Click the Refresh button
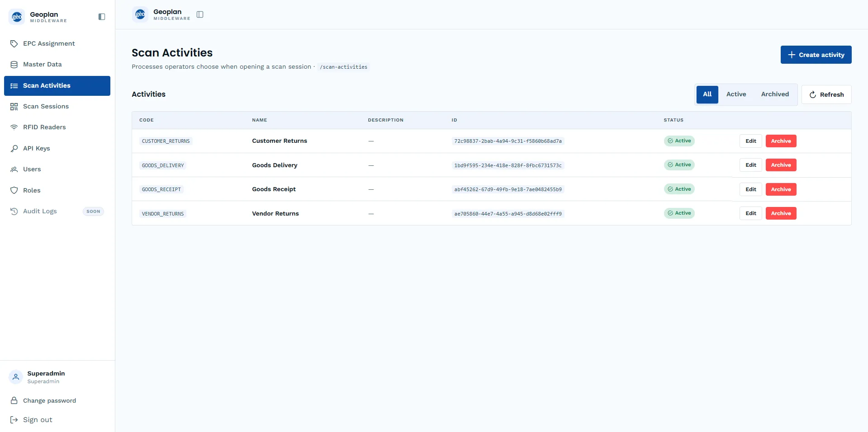The image size is (868, 432). pyautogui.click(x=826, y=94)
